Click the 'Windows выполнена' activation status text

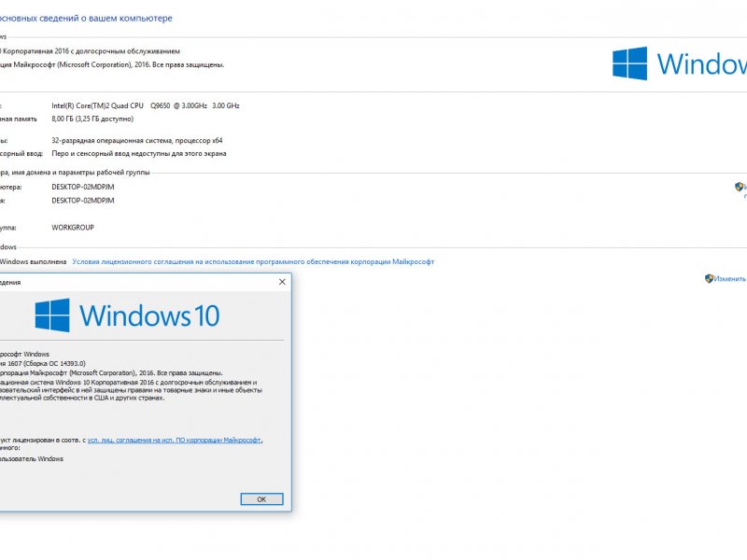34,261
